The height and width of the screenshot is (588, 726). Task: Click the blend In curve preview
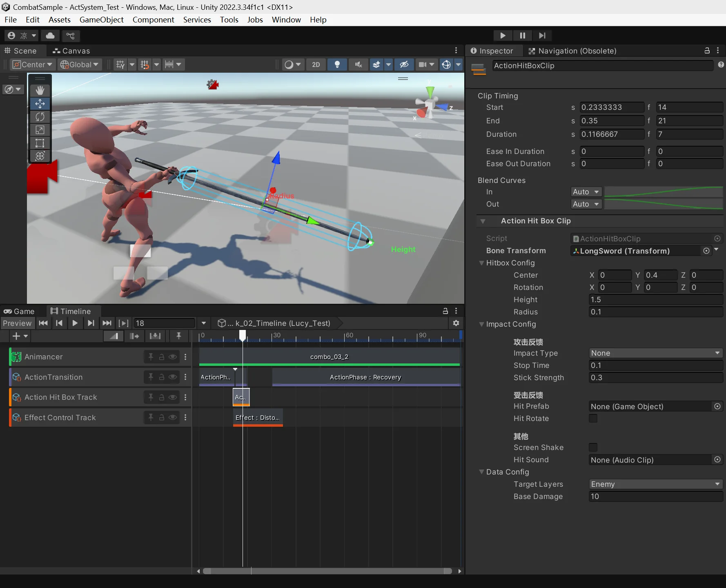pos(663,192)
